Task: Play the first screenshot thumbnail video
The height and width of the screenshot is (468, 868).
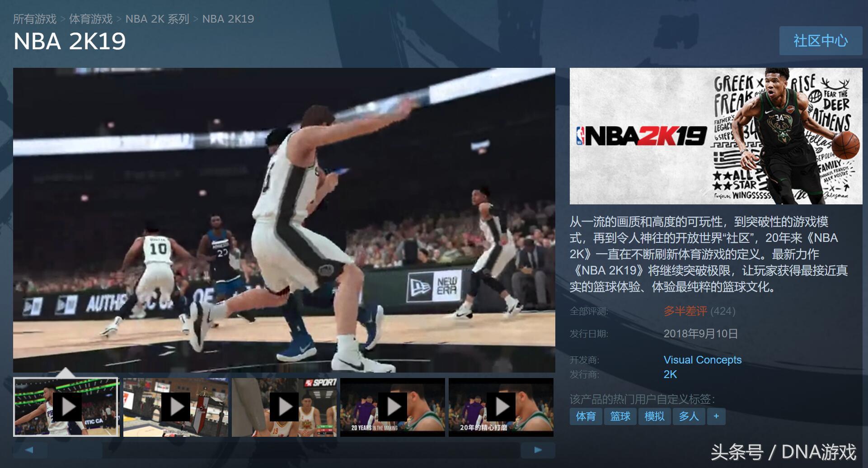Action: 68,407
